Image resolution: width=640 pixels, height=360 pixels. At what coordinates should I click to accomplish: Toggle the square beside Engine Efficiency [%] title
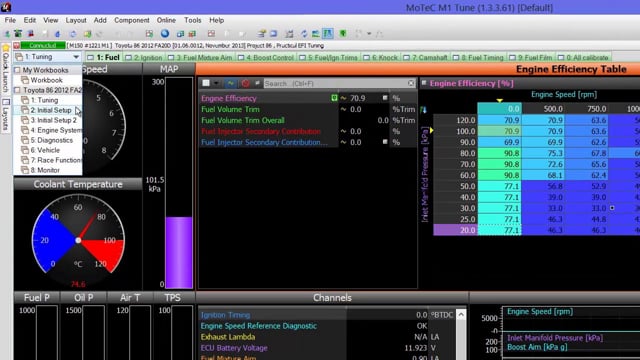point(424,83)
